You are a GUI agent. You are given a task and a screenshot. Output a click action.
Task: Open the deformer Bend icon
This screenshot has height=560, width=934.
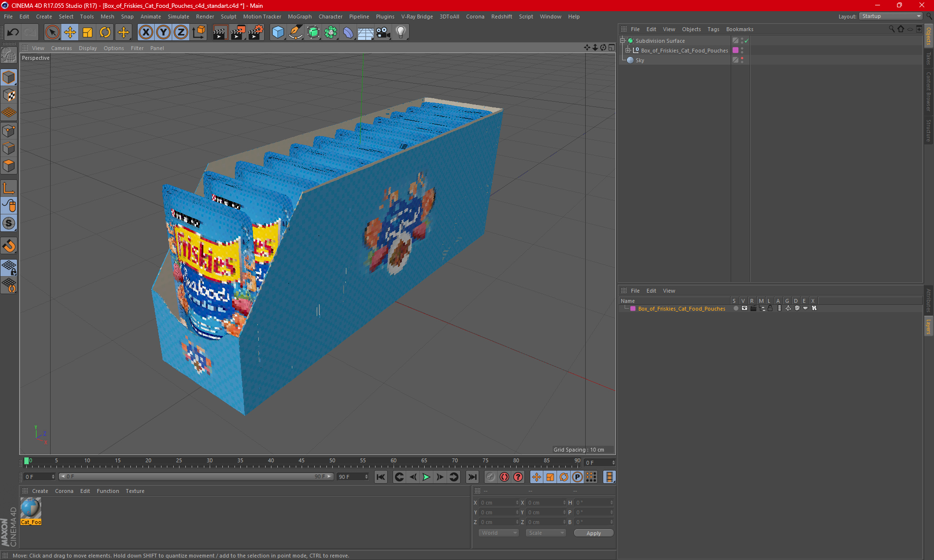(348, 32)
